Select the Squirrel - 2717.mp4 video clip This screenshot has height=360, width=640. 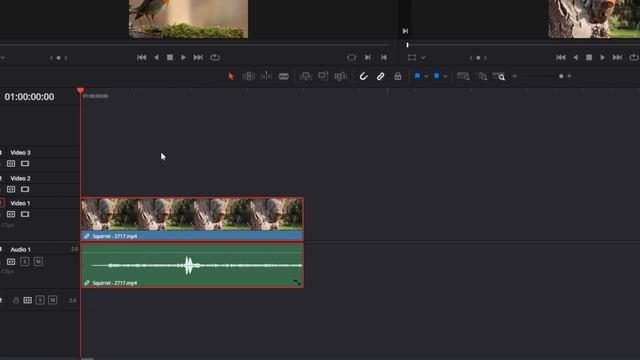click(192, 219)
